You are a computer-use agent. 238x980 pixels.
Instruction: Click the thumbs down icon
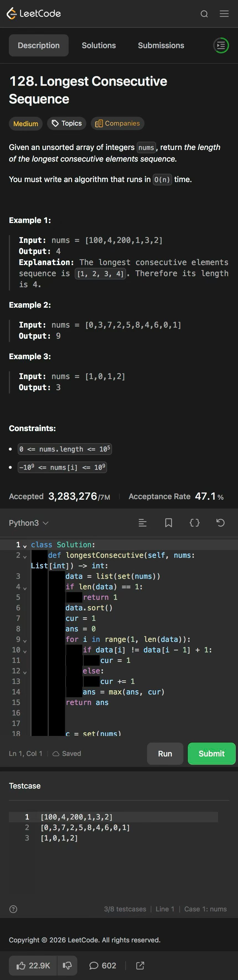[x=68, y=966]
